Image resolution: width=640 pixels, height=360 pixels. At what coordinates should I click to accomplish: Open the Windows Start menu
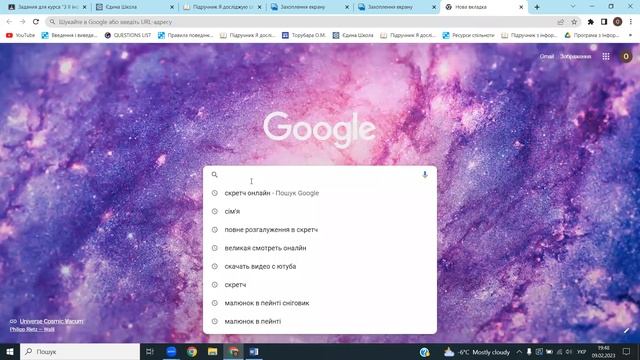pyautogui.click(x=10, y=351)
